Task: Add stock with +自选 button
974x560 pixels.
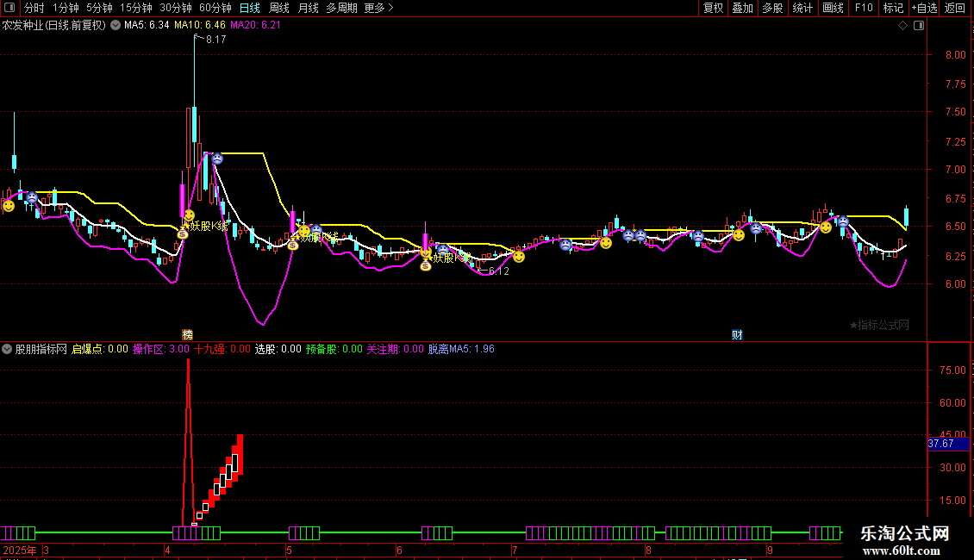Action: (921, 8)
